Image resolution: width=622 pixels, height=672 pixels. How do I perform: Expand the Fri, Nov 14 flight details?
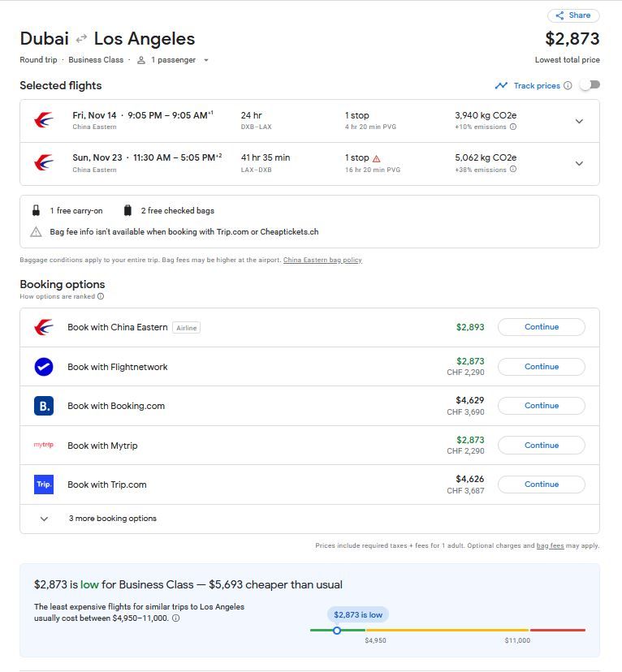tap(579, 121)
